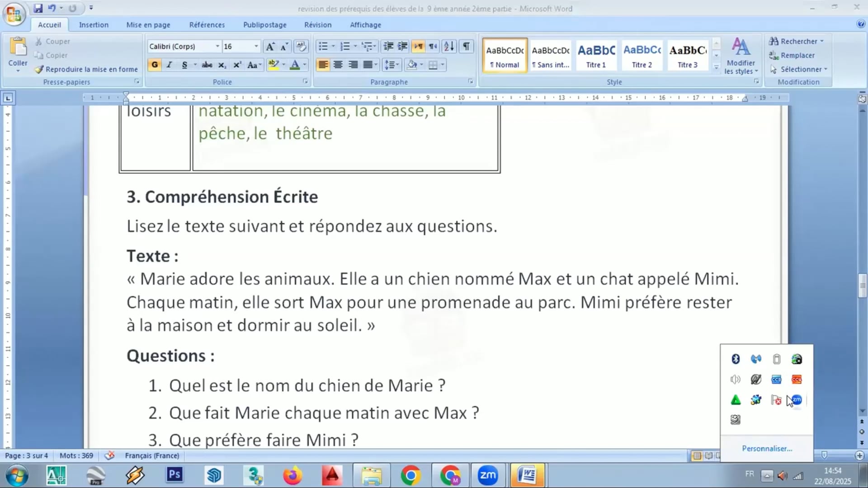The width and height of the screenshot is (868, 488).
Task: Click the clear formatting icon
Action: tap(300, 46)
